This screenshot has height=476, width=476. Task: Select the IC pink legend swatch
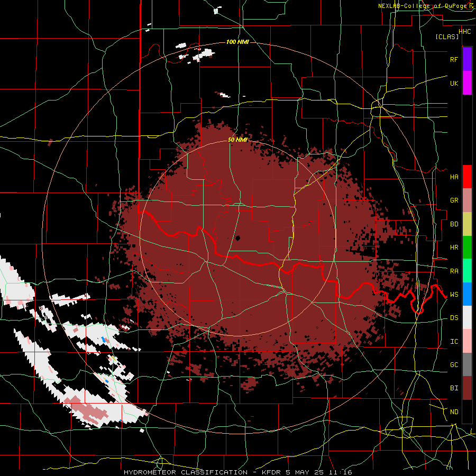(467, 341)
